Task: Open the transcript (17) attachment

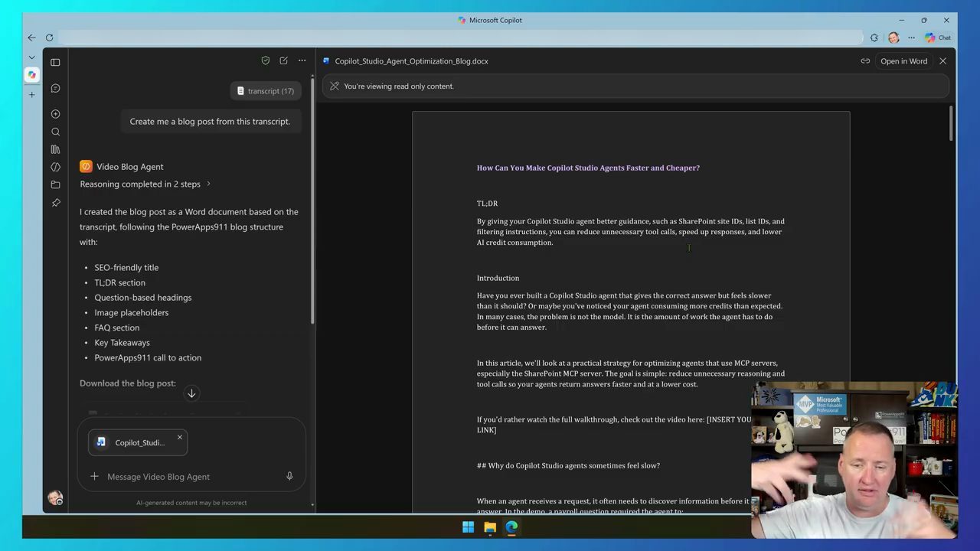Action: click(x=265, y=91)
